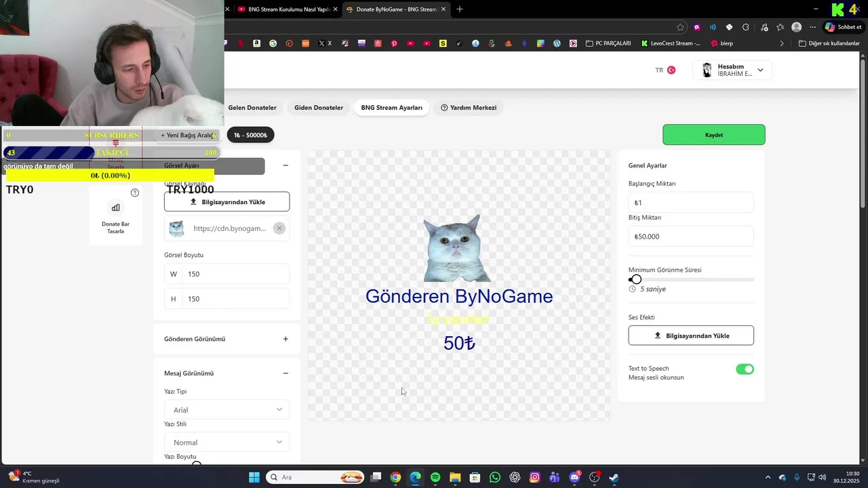Image resolution: width=868 pixels, height=488 pixels.
Task: Open Diğer sık kullanılanlar folder
Action: click(829, 43)
